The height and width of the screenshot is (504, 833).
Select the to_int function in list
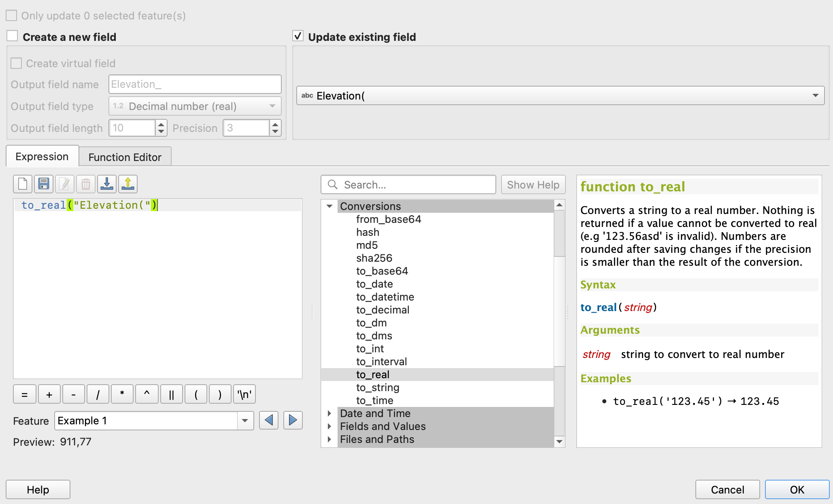click(370, 349)
